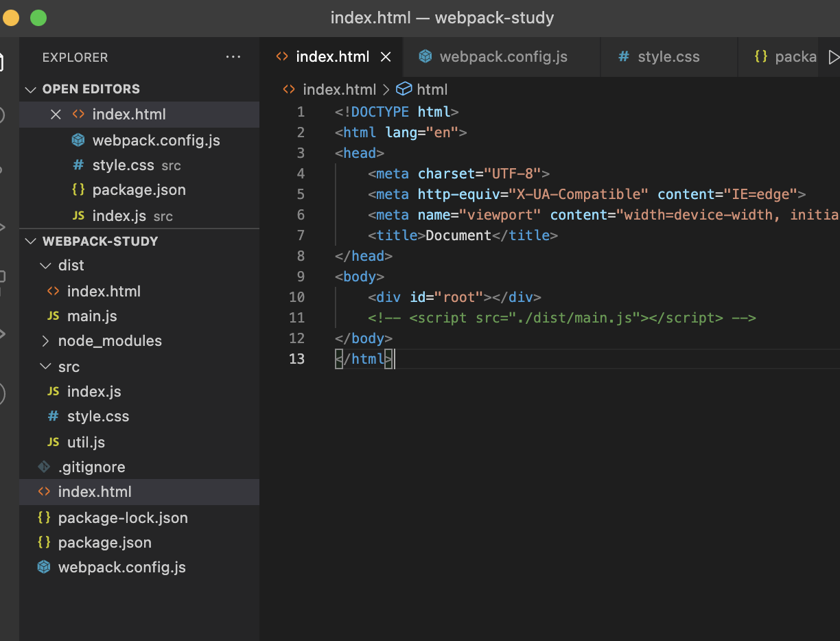Click the Document title text on line 7
Screen dimensions: 840x641
click(458, 235)
